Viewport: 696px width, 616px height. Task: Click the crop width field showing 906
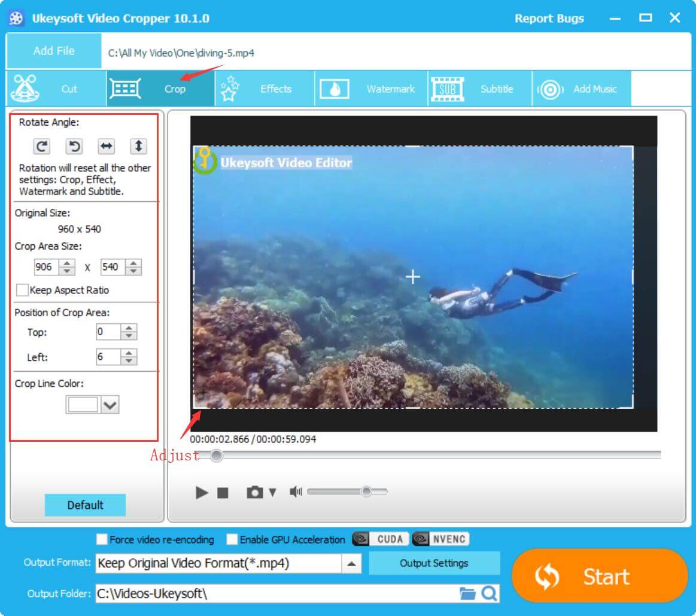(46, 267)
